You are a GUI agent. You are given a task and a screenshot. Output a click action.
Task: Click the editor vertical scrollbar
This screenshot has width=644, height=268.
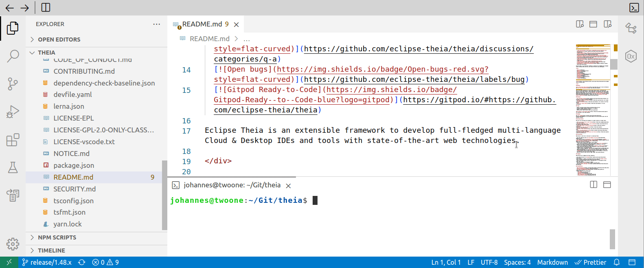pyautogui.click(x=614, y=64)
